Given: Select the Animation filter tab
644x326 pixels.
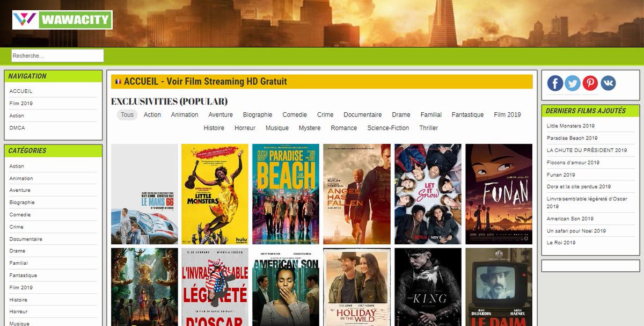Looking at the screenshot, I should pos(185,115).
